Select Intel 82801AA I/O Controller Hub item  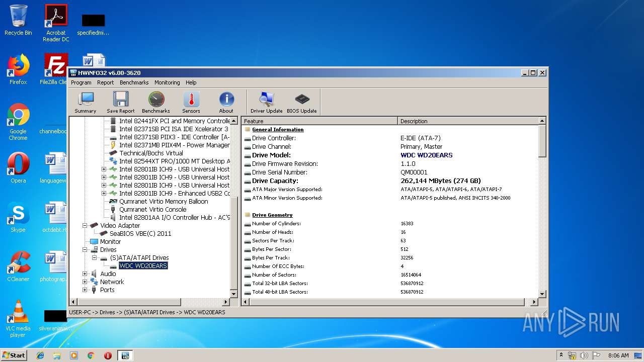175,218
